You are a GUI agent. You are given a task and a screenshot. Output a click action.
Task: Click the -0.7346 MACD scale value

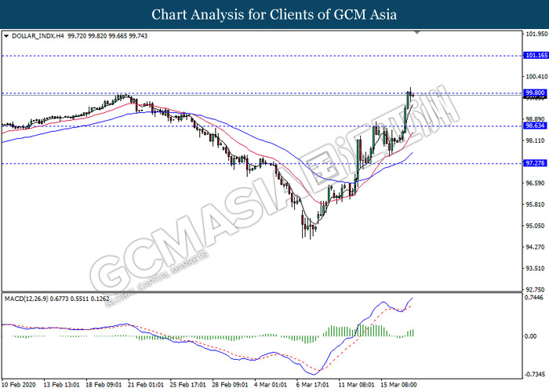[x=536, y=373]
